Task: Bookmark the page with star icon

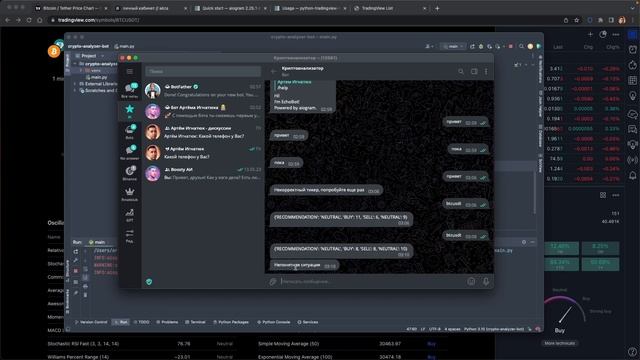Action: coord(576,20)
